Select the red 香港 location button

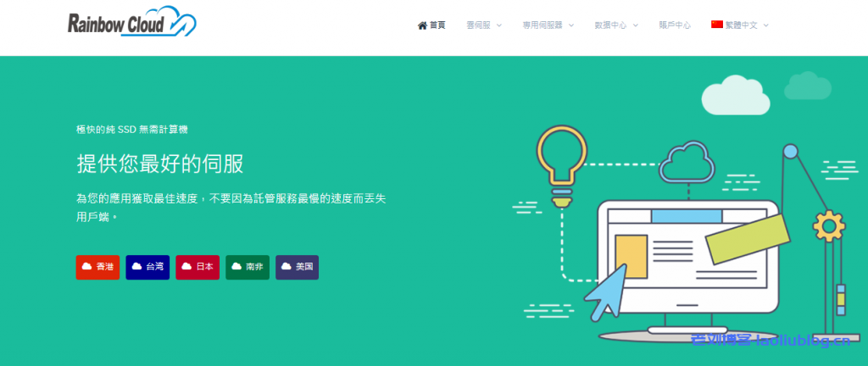(x=97, y=267)
